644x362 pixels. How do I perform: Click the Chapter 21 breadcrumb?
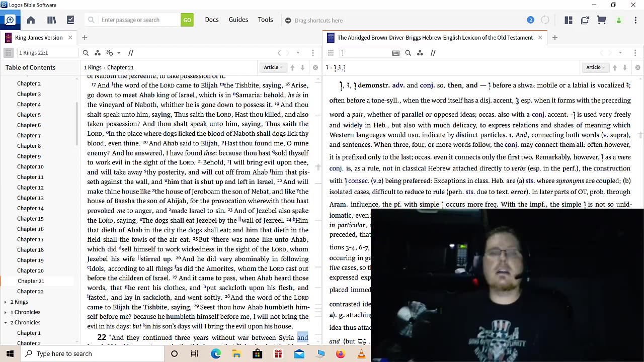120,67
